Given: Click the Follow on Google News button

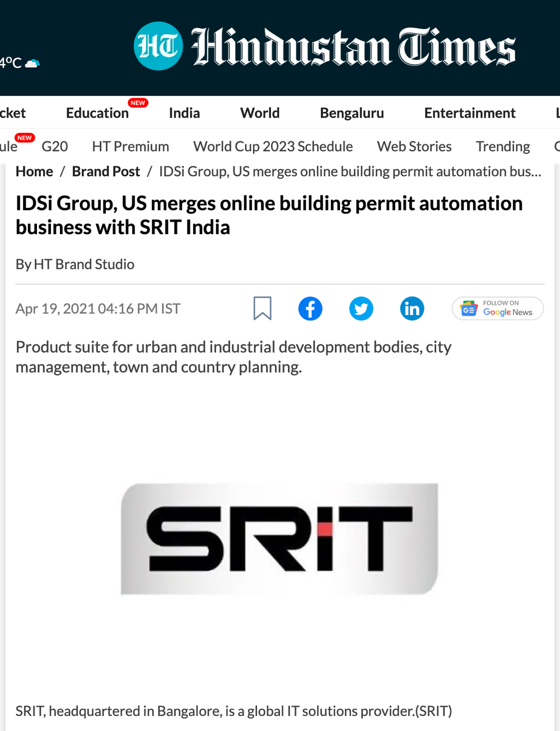Looking at the screenshot, I should tap(498, 309).
